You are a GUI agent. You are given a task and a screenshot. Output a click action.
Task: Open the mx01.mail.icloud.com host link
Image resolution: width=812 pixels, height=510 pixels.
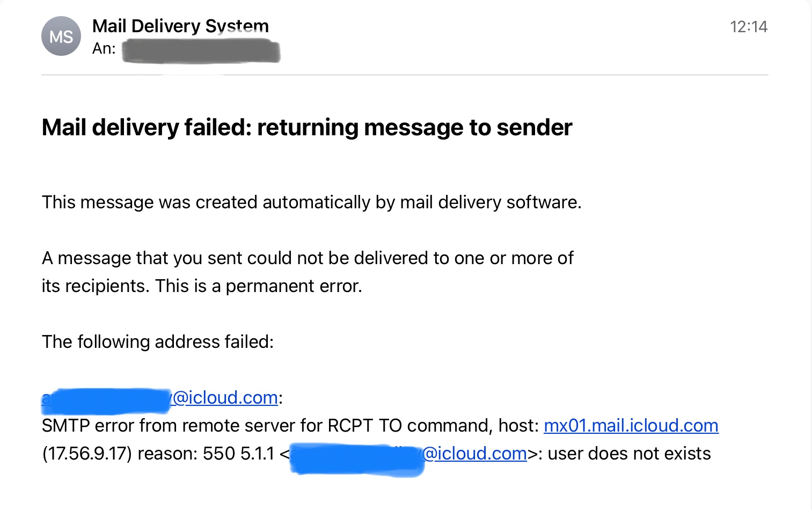[631, 426]
